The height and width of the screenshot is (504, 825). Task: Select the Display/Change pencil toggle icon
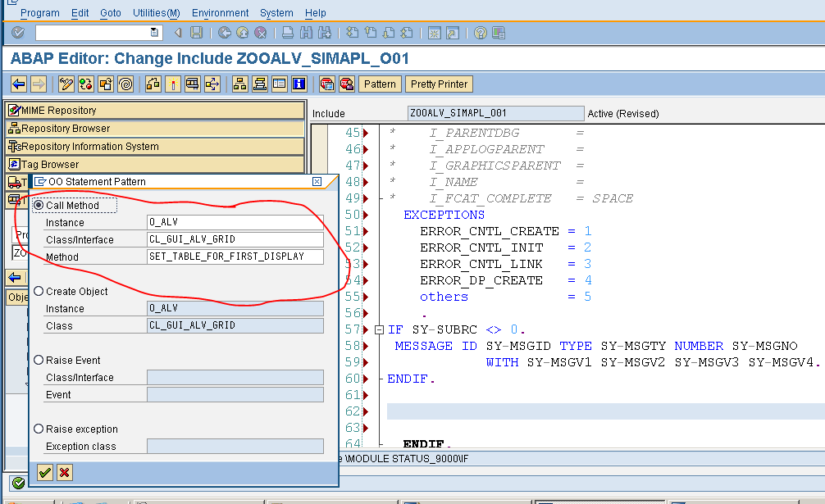[65, 84]
